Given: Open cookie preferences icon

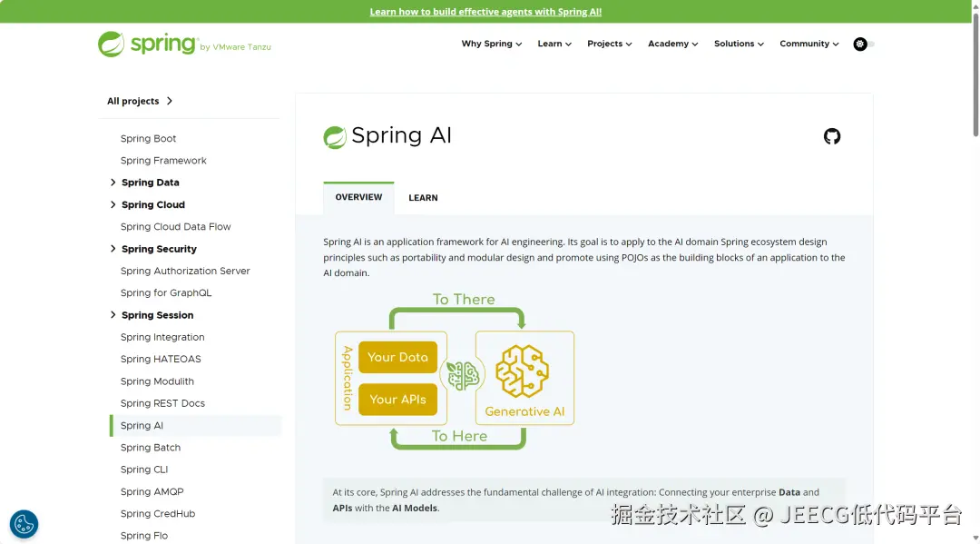Looking at the screenshot, I should (x=24, y=524).
